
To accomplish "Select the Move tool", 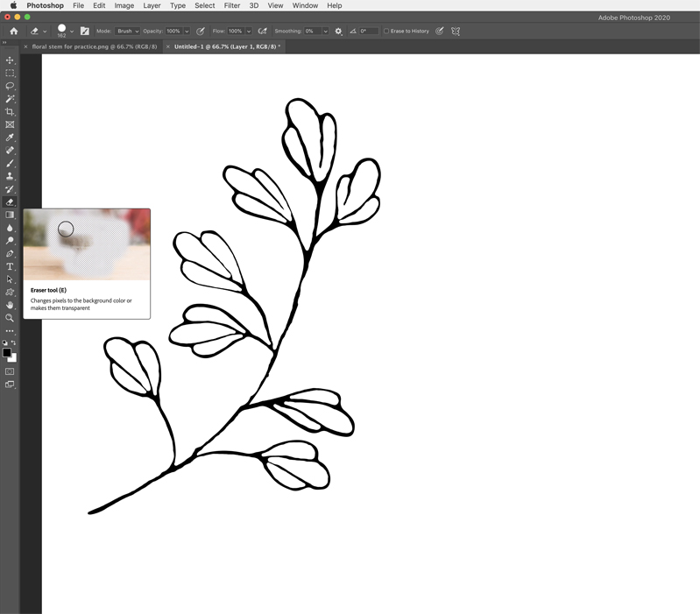I will pyautogui.click(x=10, y=60).
